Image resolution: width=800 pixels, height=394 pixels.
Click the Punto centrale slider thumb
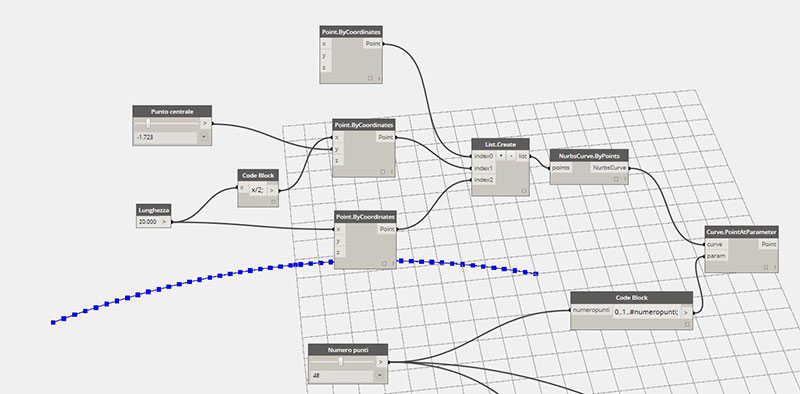tap(148, 123)
